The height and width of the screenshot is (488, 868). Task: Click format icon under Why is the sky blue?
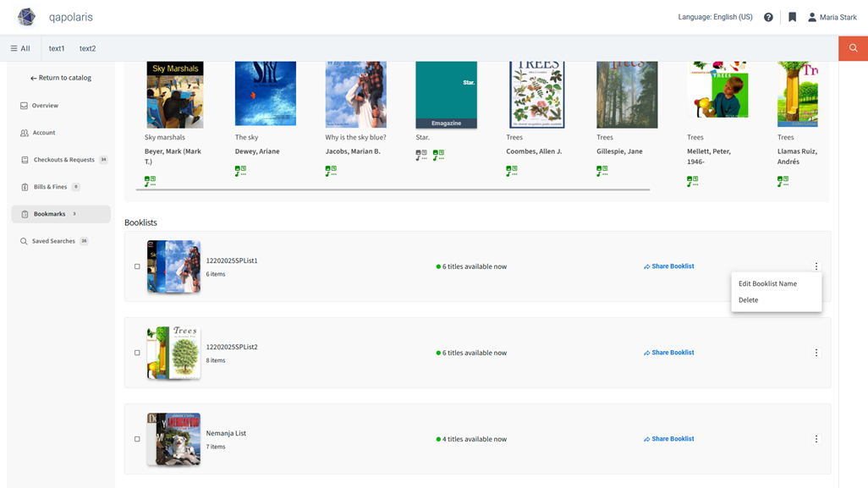click(331, 170)
